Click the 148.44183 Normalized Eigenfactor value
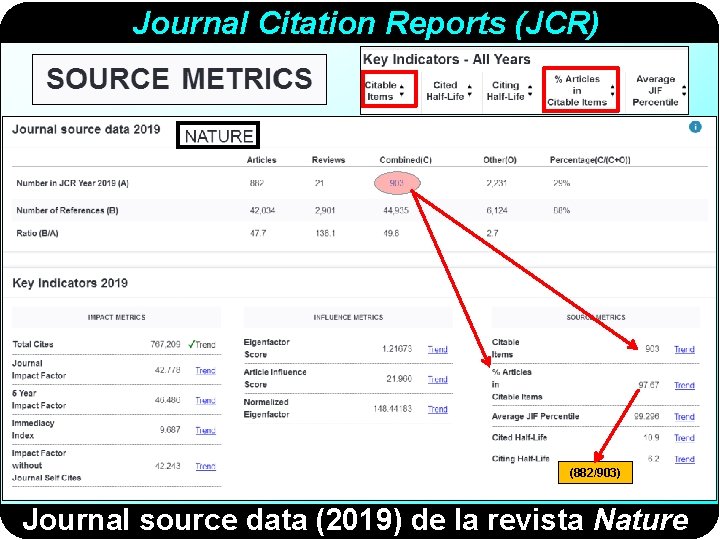The image size is (720, 540). [x=393, y=409]
